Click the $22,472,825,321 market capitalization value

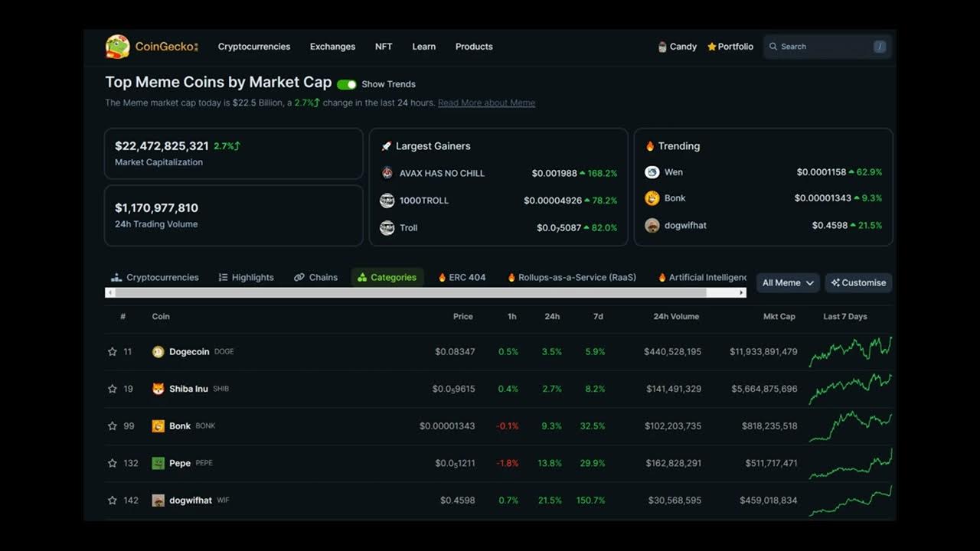[162, 146]
